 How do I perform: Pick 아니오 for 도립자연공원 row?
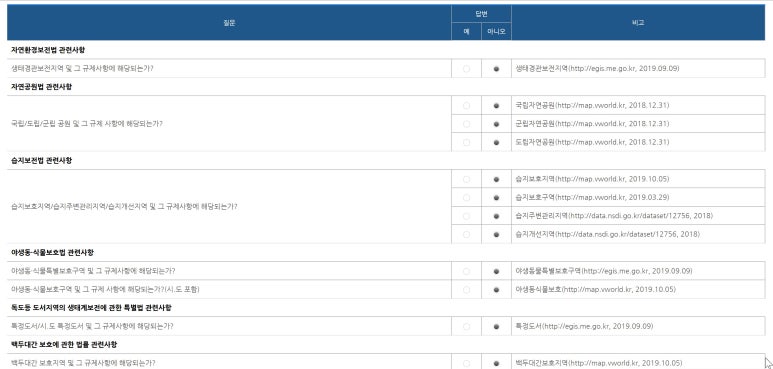[x=496, y=142]
